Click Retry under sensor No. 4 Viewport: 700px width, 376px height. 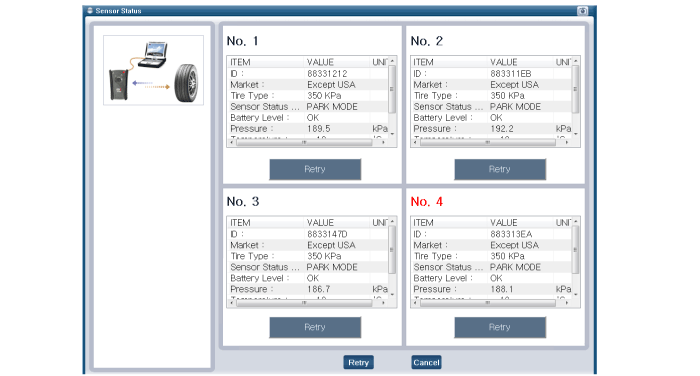click(x=500, y=327)
